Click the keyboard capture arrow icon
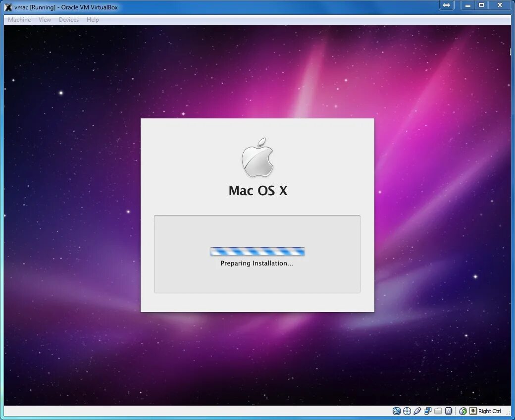This screenshot has height=420, width=515. (x=473, y=411)
